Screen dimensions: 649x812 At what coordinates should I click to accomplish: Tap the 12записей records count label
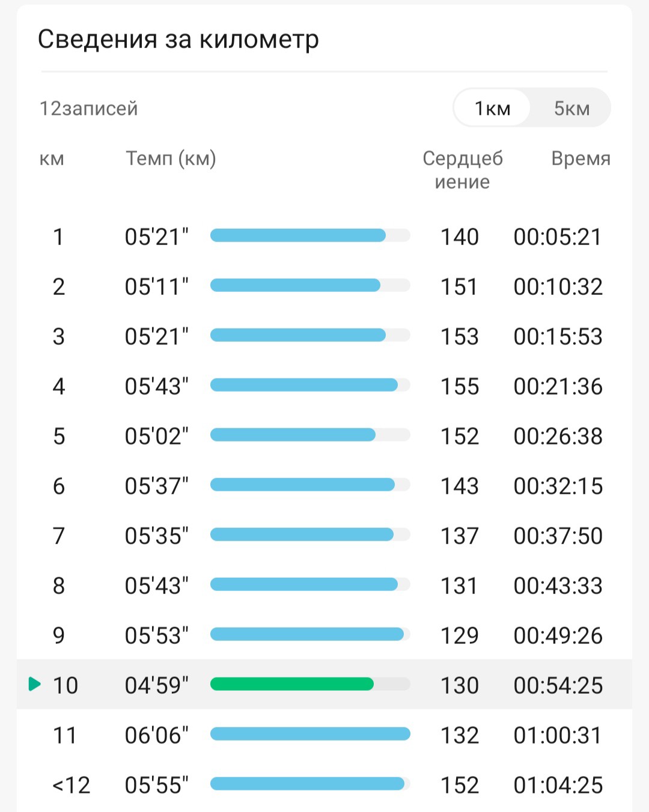click(x=88, y=108)
